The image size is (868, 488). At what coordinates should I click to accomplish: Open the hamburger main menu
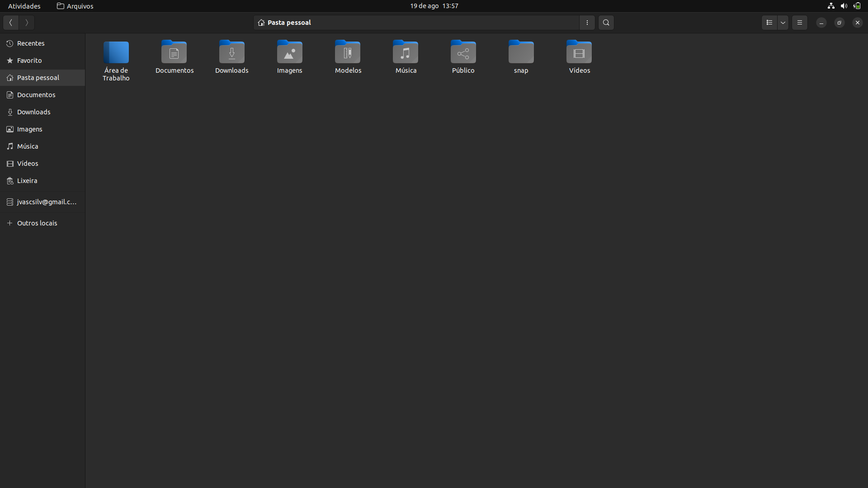(x=799, y=23)
